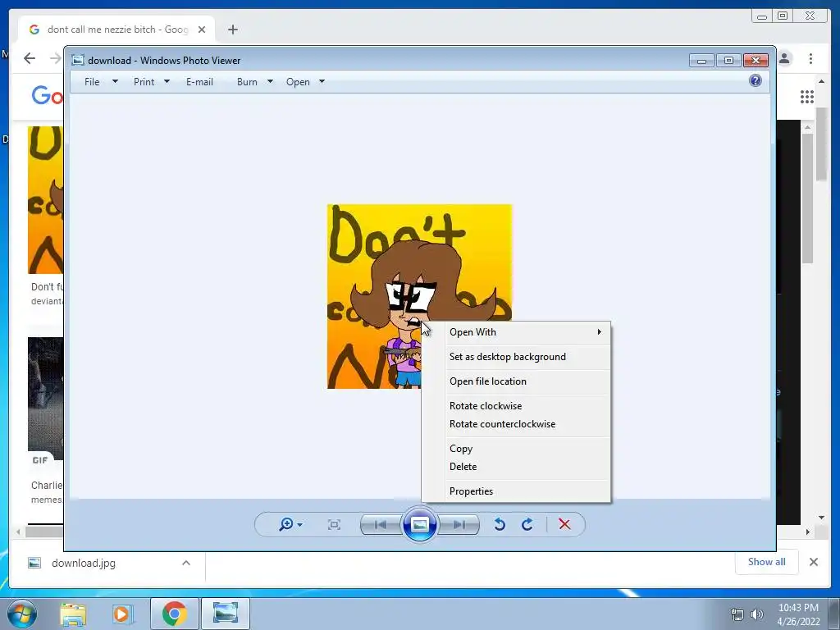Click the Chrome back arrow
Image resolution: width=840 pixels, height=630 pixels.
pyautogui.click(x=30, y=58)
